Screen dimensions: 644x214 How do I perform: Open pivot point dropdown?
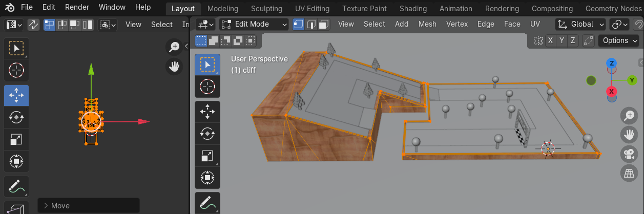(x=620, y=24)
